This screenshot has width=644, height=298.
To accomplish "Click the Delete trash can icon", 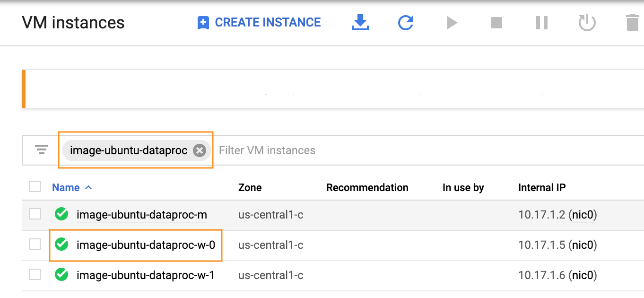I will 632,22.
